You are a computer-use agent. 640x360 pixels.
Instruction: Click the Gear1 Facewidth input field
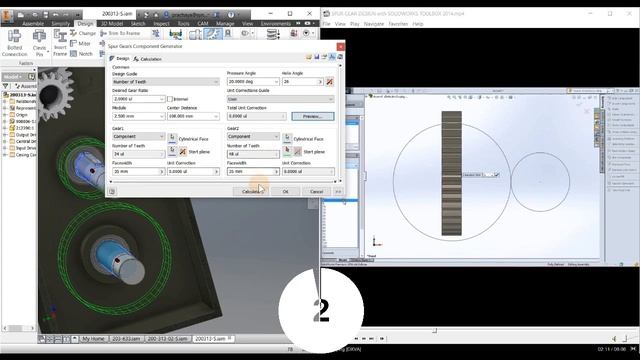pos(138,172)
